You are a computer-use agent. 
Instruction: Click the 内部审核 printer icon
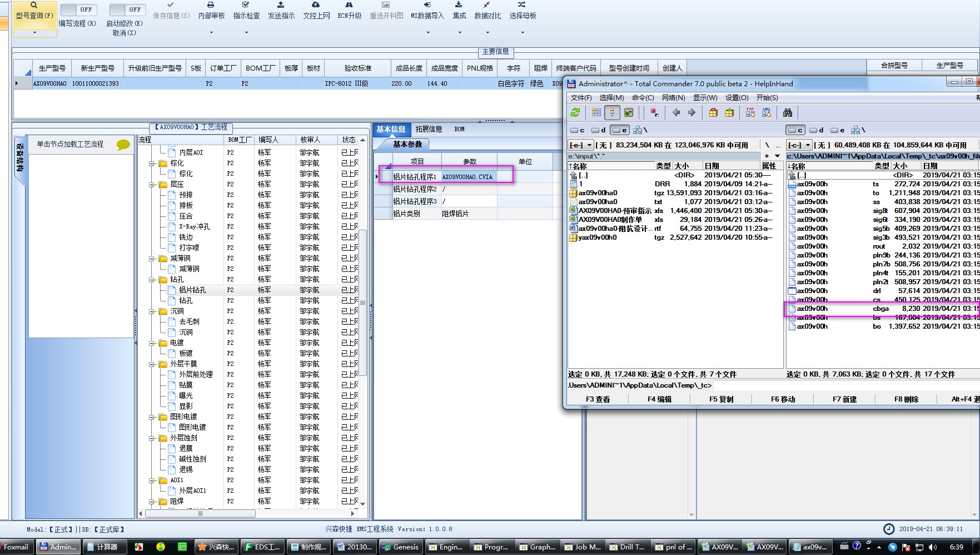point(211,4)
